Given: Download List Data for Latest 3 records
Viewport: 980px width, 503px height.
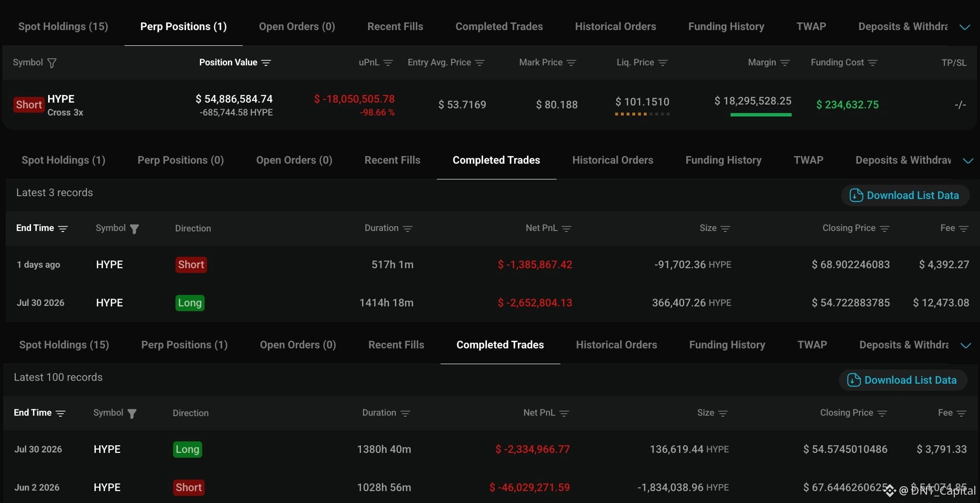Looking at the screenshot, I should (905, 196).
